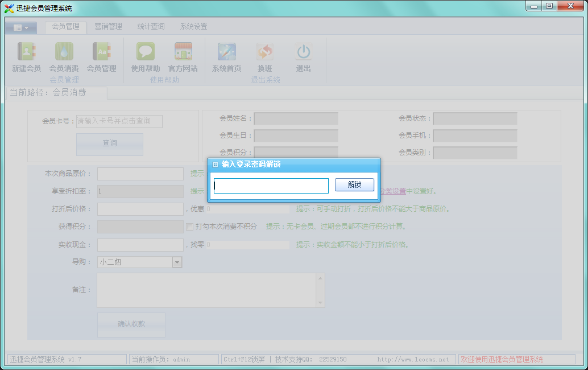Click the 解锁 button
Screen dimensions: 588x370
(354, 184)
